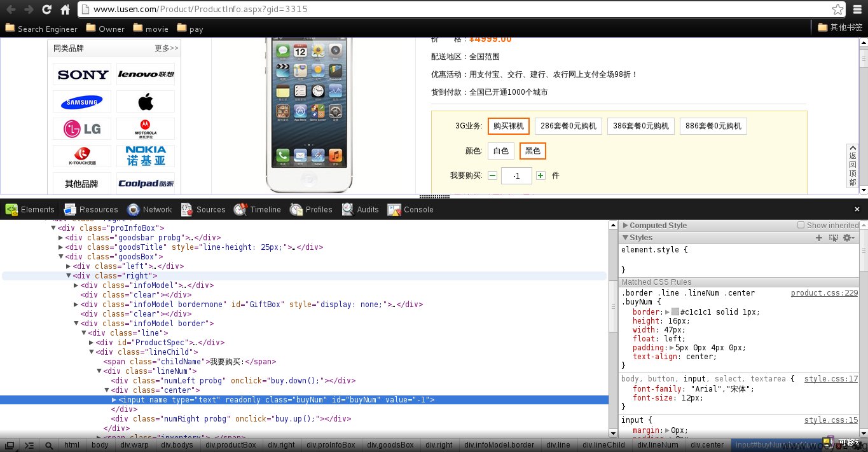The height and width of the screenshot is (452, 868).
Task: Click 更多>> link in brand box
Action: click(167, 48)
